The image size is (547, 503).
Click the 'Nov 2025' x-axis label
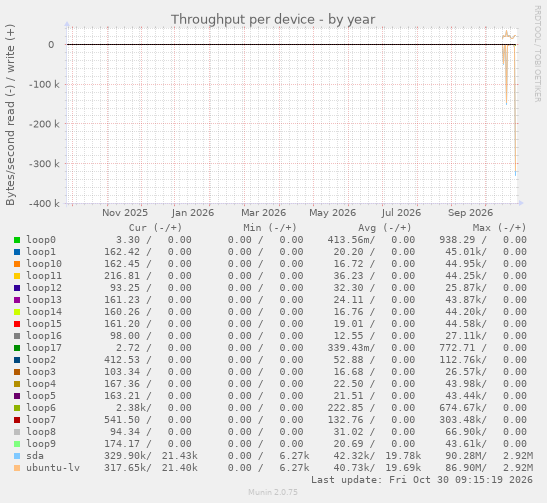(125, 213)
